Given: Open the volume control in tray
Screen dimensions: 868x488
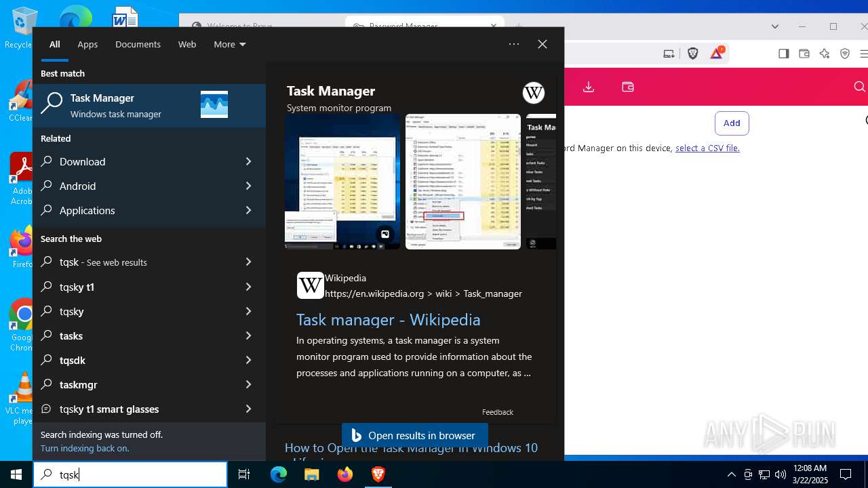Looking at the screenshot, I should tap(780, 474).
